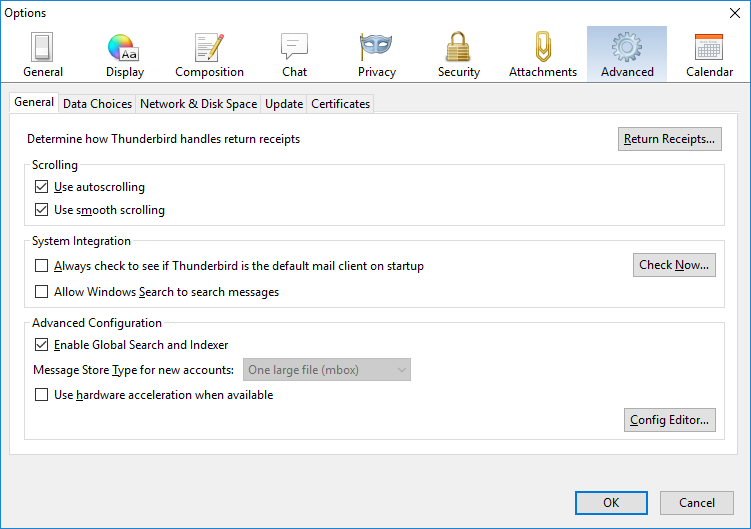Switch to Network & Disk Space tab
This screenshot has width=751, height=529.
(x=198, y=104)
